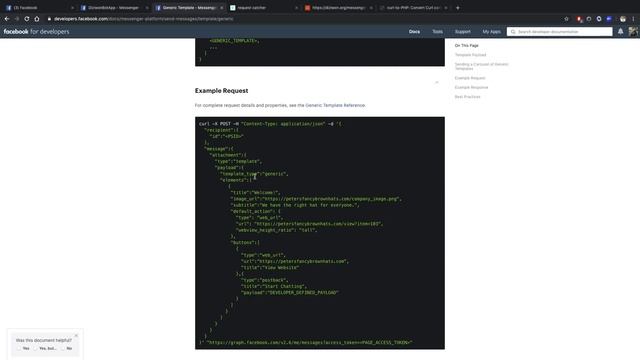The width and height of the screenshot is (640, 360).
Task: Open the Docs menu item
Action: (x=414, y=31)
